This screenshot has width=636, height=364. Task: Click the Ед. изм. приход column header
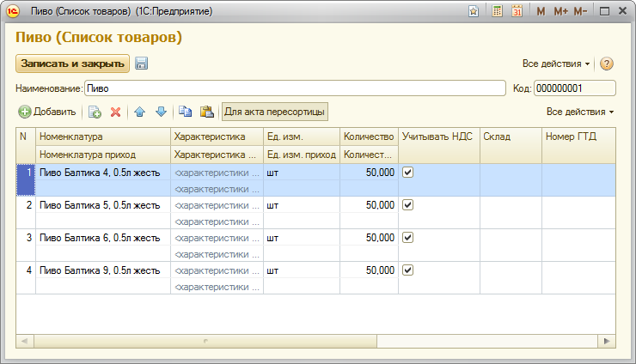[x=302, y=155]
